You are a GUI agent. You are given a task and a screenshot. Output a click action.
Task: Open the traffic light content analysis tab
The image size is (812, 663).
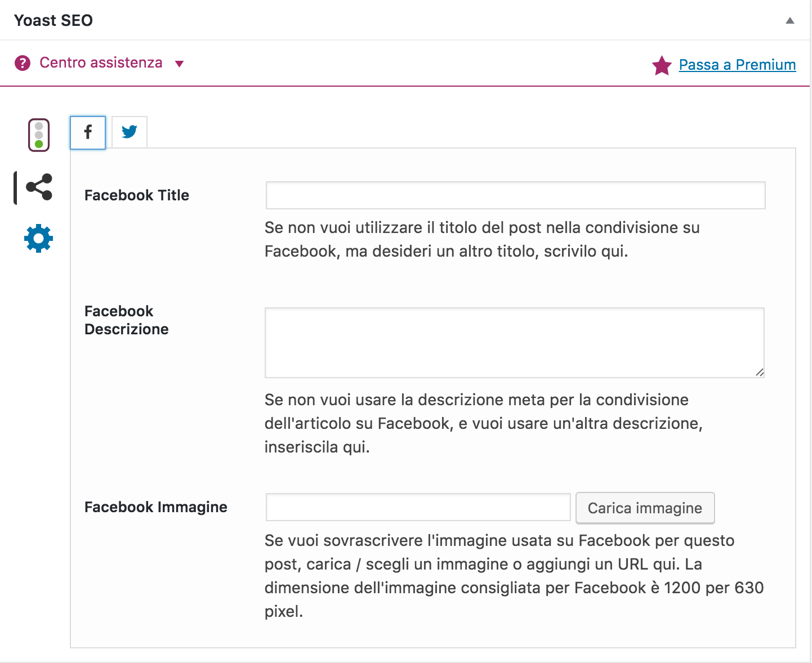point(39,135)
